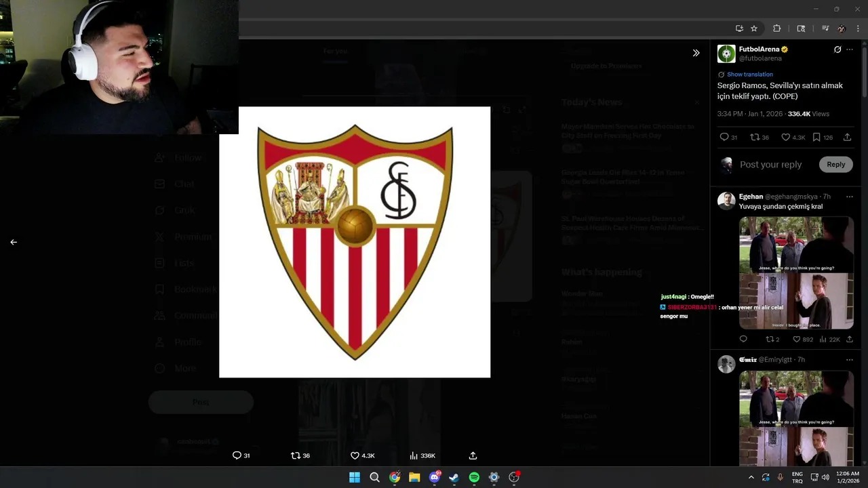Bookmark this tab with the star icon
The image size is (868, 488).
754,28
